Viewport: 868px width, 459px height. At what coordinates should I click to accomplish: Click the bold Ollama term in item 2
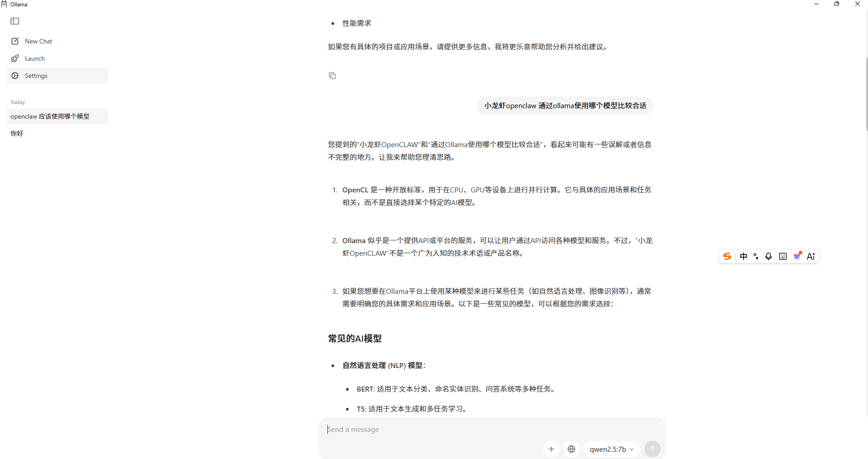point(354,240)
